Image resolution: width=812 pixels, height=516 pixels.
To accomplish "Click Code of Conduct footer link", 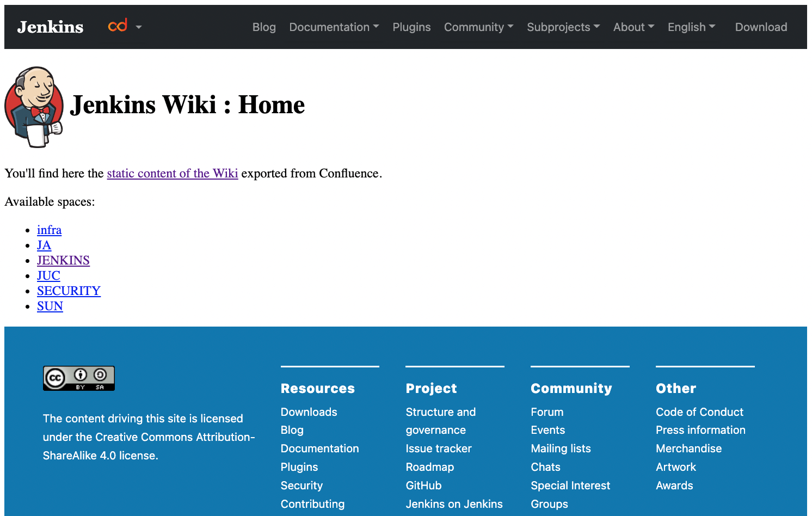I will (699, 412).
